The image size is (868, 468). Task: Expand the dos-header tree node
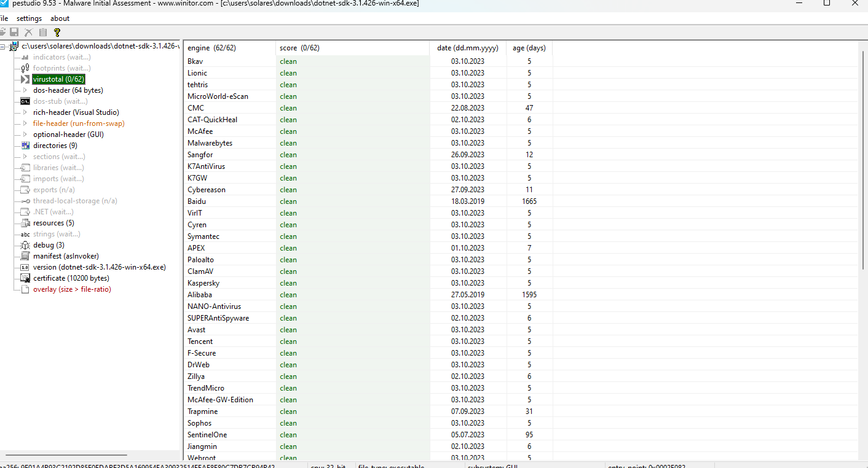[25, 90]
